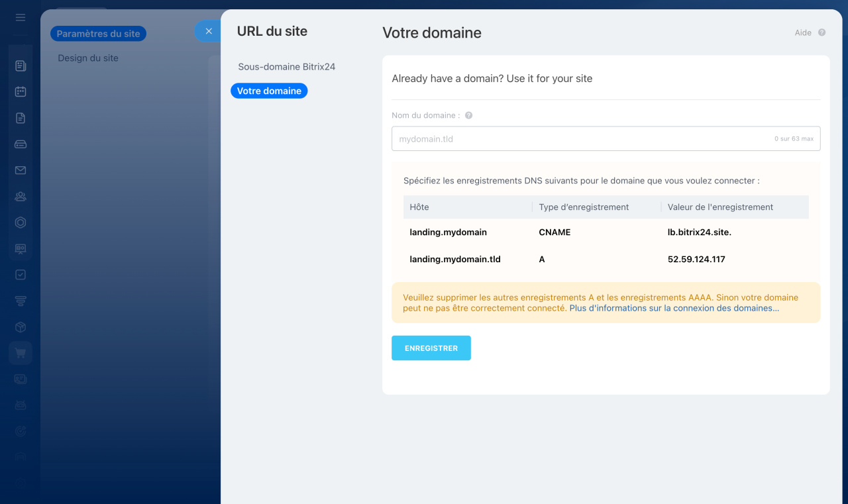Open the product catalog box icon
Screen dimensions: 848x504
point(20,327)
